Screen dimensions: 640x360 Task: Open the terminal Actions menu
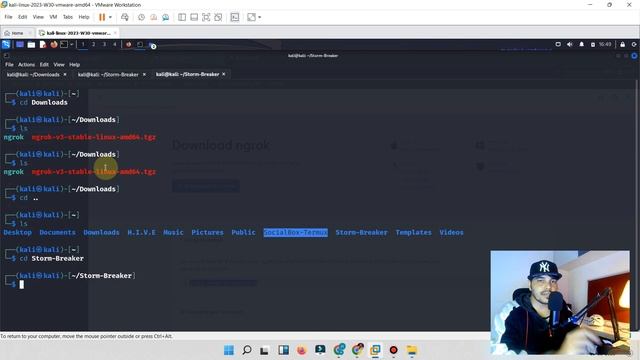pyautogui.click(x=27, y=64)
